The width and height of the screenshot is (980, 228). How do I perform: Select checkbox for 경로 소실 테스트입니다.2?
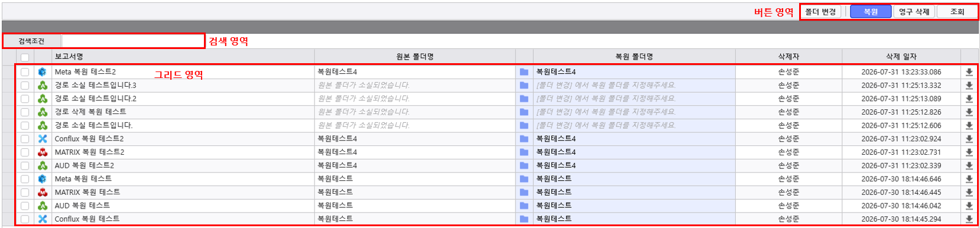(x=25, y=99)
